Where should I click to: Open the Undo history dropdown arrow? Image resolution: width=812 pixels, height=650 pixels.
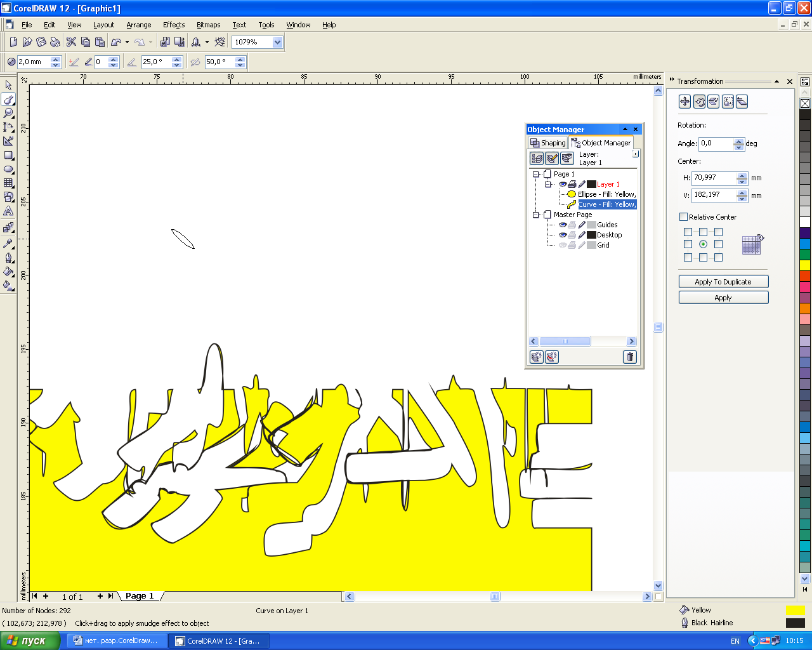[127, 42]
